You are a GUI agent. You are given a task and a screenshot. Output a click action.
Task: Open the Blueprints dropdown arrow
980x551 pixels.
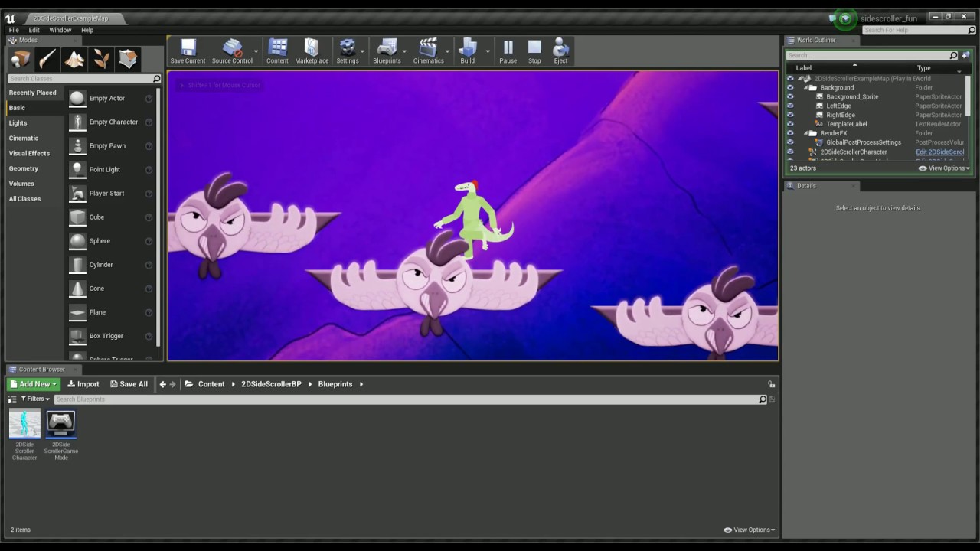404,51
